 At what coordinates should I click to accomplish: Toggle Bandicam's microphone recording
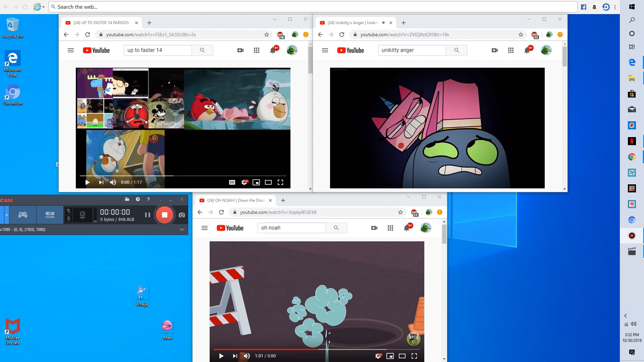click(68, 219)
